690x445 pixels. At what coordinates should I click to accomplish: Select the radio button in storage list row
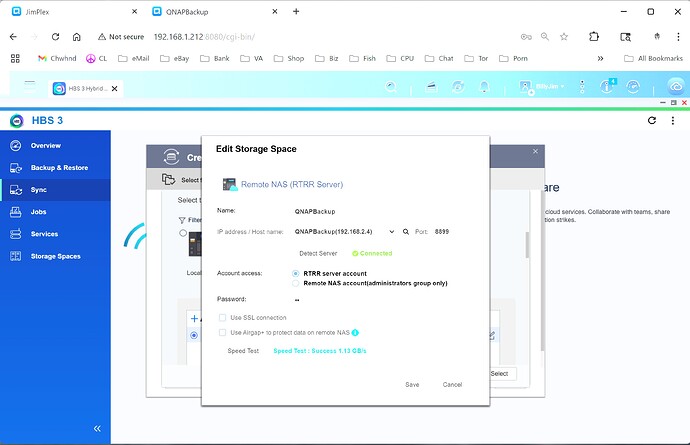click(194, 335)
